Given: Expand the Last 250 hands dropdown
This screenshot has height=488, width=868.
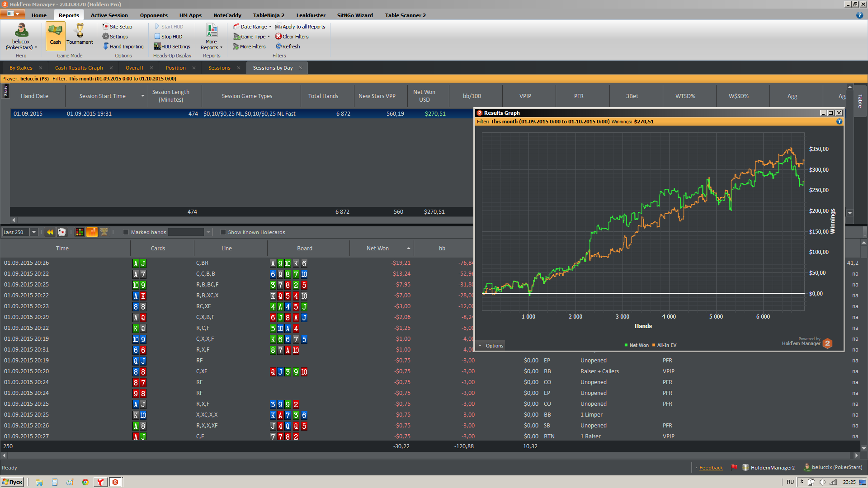Looking at the screenshot, I should coord(34,232).
